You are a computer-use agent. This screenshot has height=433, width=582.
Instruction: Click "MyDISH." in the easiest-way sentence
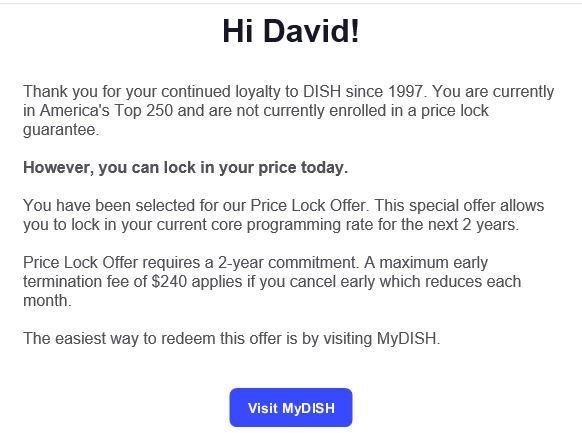tap(408, 339)
